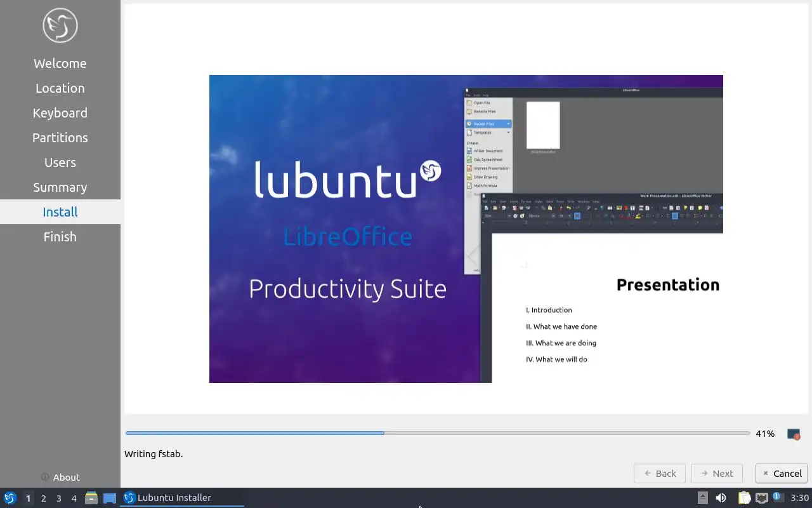The height and width of the screenshot is (508, 812).
Task: Select the Finish step in the sidebar
Action: (60, 237)
